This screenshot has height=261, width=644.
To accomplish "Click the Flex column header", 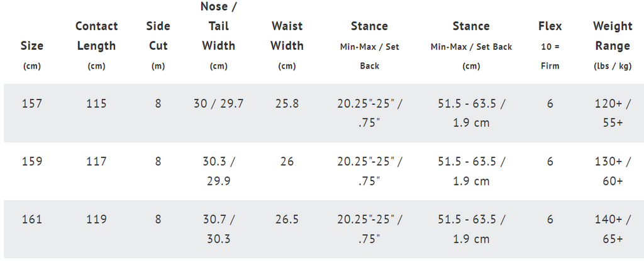I will tap(550, 45).
